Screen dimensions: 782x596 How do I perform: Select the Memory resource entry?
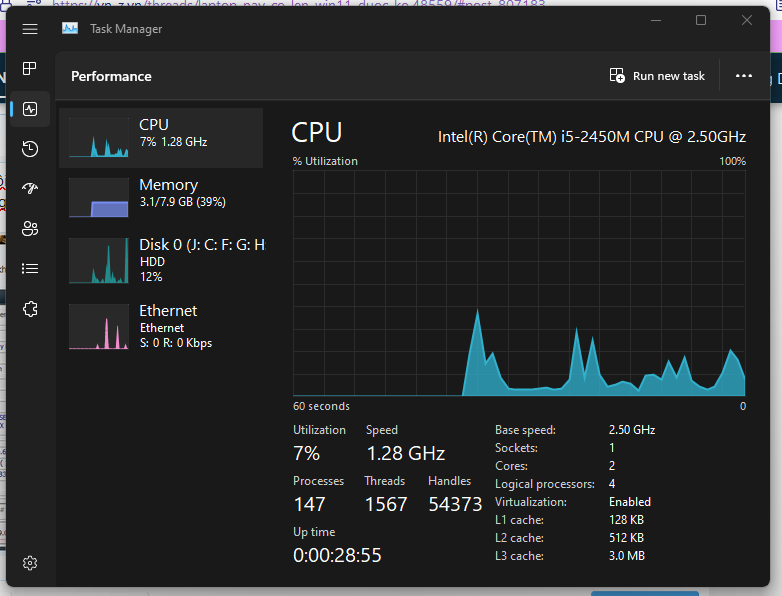point(161,198)
